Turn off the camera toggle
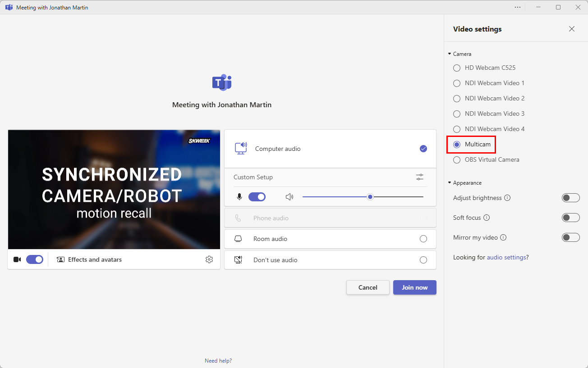 (35, 259)
